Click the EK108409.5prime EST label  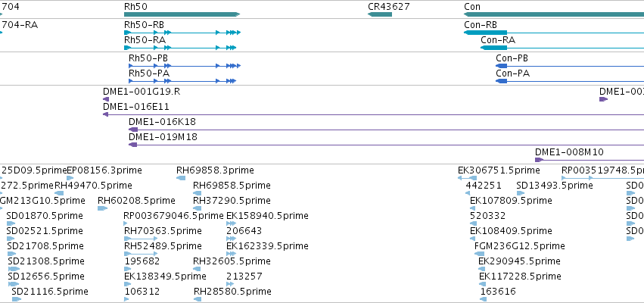tap(511, 230)
